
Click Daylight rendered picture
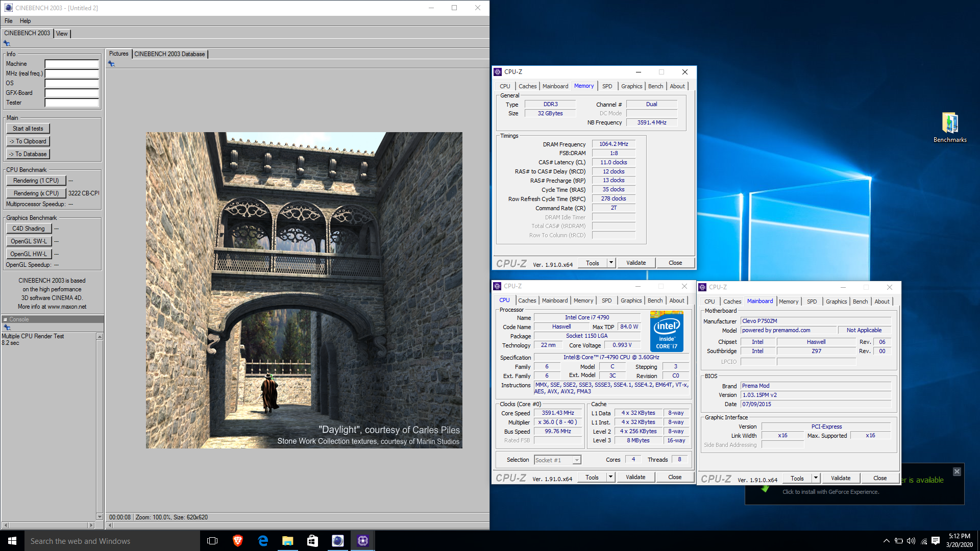304,290
